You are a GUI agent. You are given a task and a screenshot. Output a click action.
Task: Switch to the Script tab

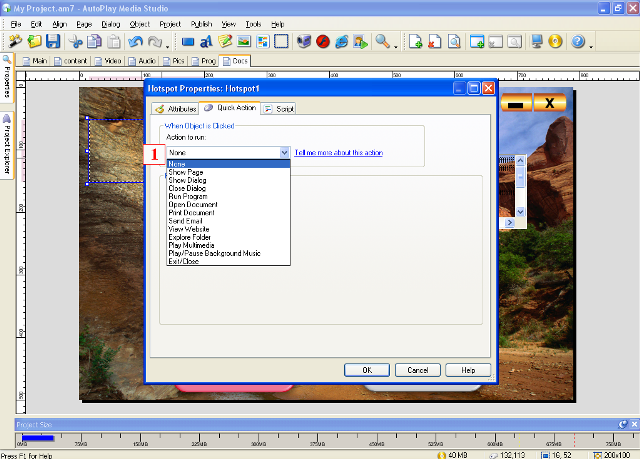(x=279, y=108)
